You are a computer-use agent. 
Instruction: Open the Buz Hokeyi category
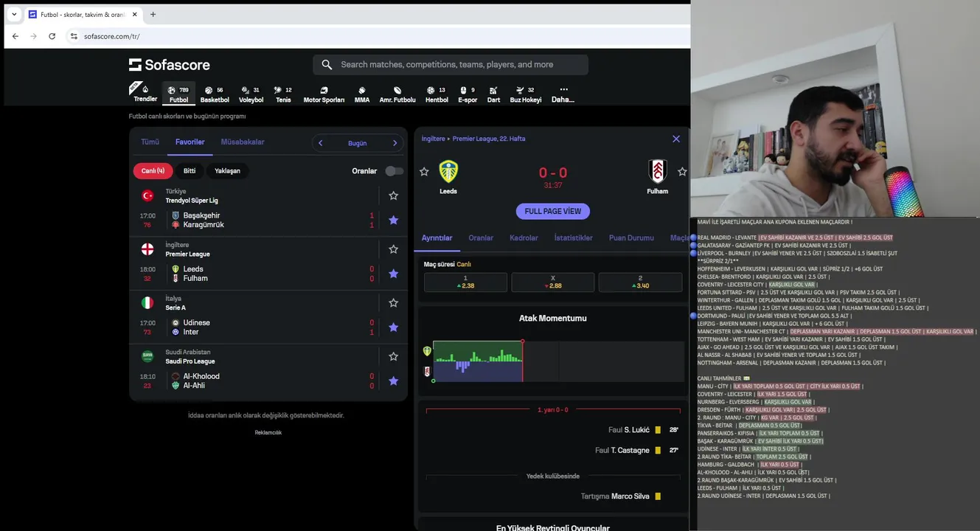526,94
